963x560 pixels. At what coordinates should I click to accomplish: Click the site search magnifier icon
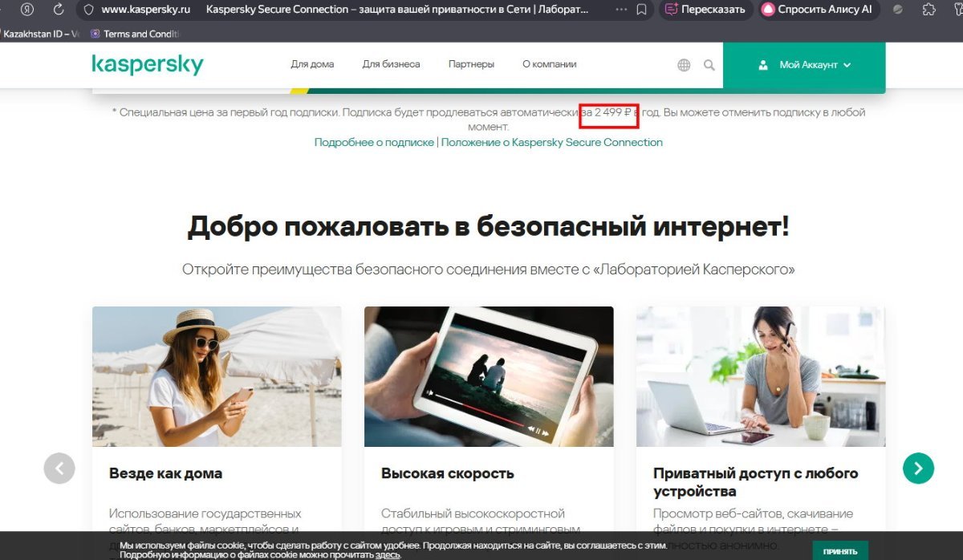point(709,65)
